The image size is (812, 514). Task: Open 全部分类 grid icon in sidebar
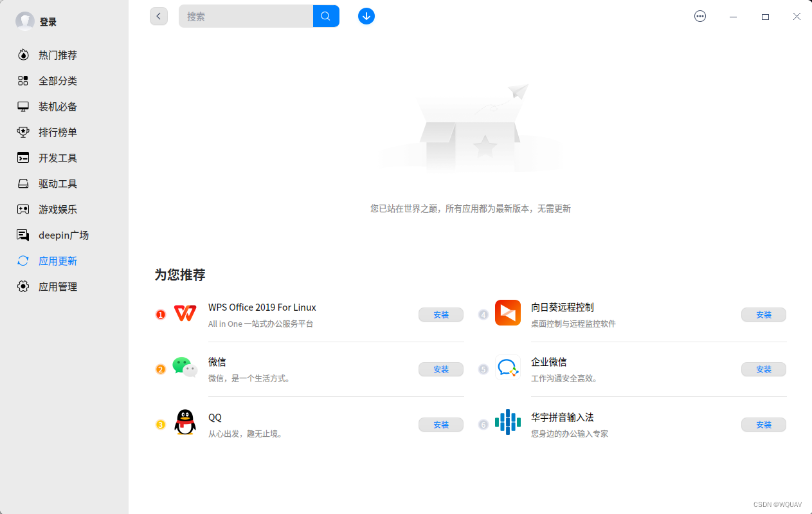[23, 80]
